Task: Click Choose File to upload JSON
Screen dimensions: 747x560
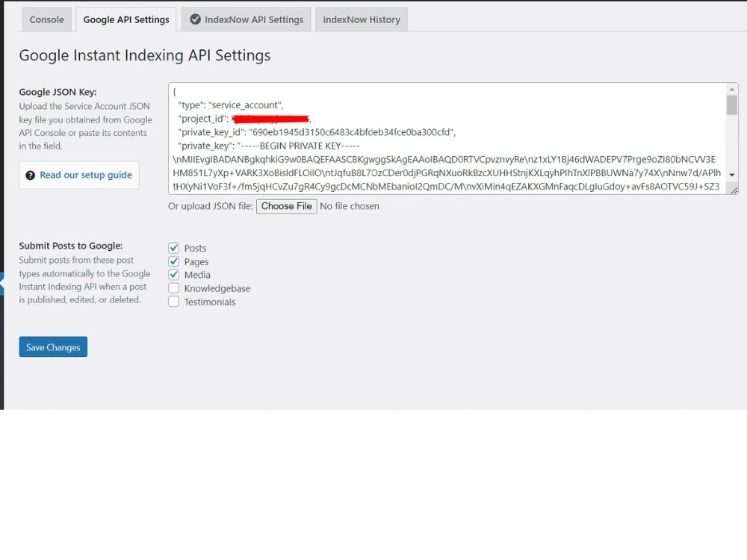Action: 286,206
